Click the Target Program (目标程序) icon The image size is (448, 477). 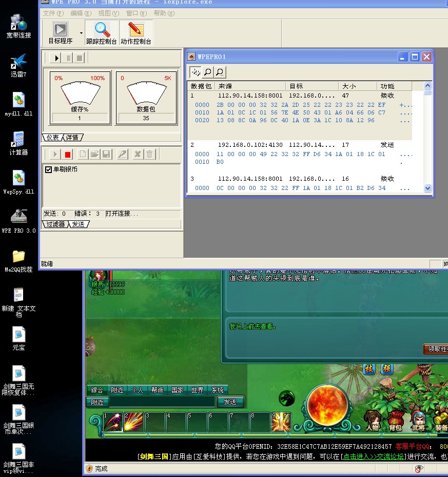tap(60, 33)
